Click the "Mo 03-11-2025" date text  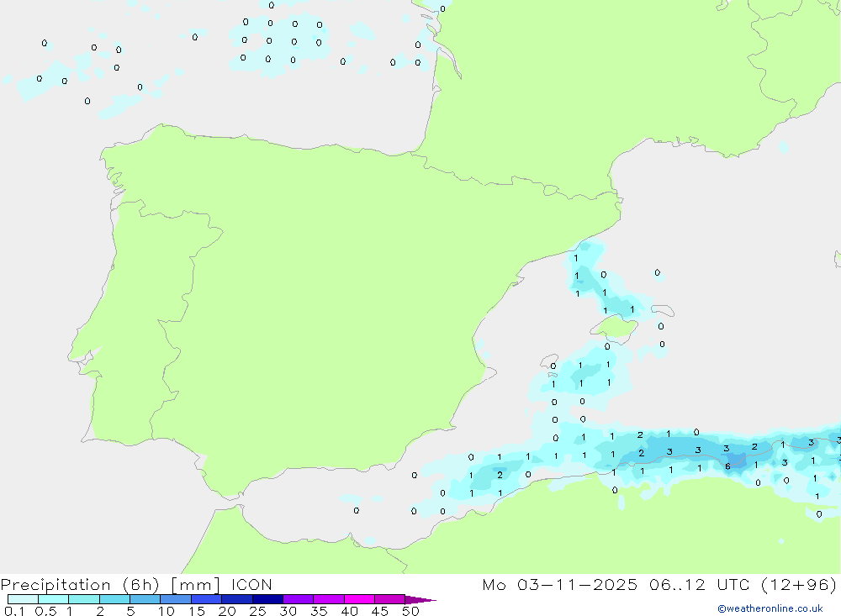tap(560, 584)
